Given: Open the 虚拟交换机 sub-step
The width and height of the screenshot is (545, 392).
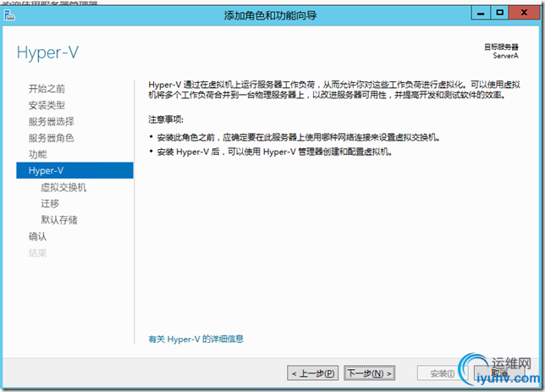Looking at the screenshot, I should coord(63,187).
